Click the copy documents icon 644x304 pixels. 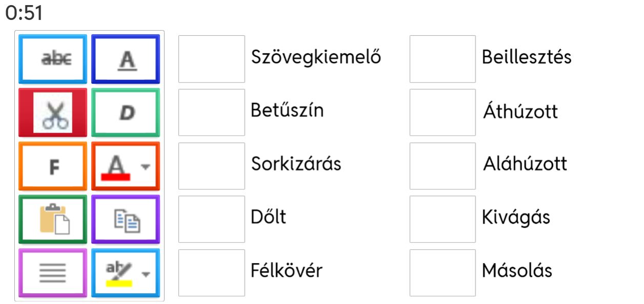click(126, 220)
